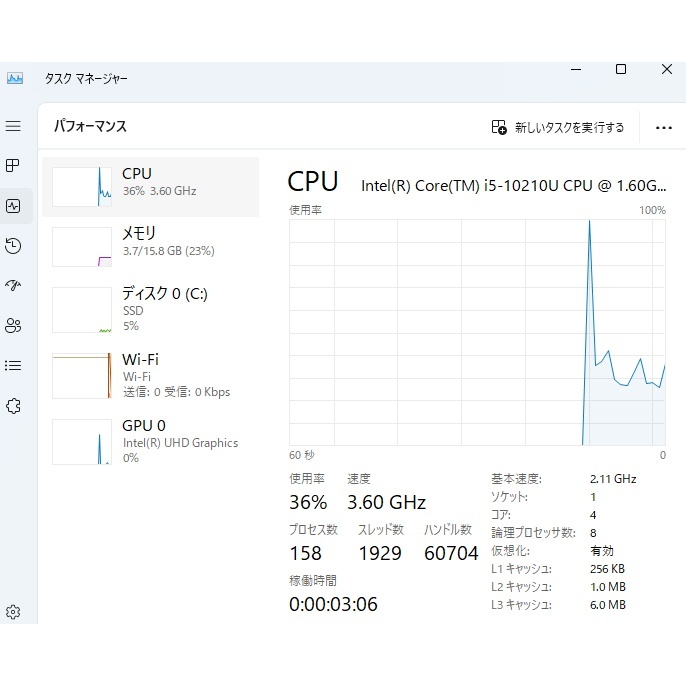Click the process count 158

click(x=305, y=553)
